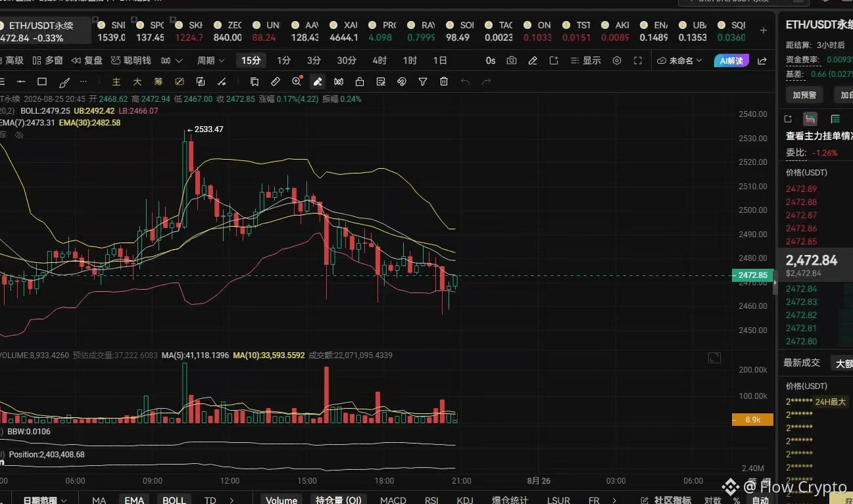Open the 多窗 multi-window layout
Image resolution: width=853 pixels, height=504 pixels.
47,60
